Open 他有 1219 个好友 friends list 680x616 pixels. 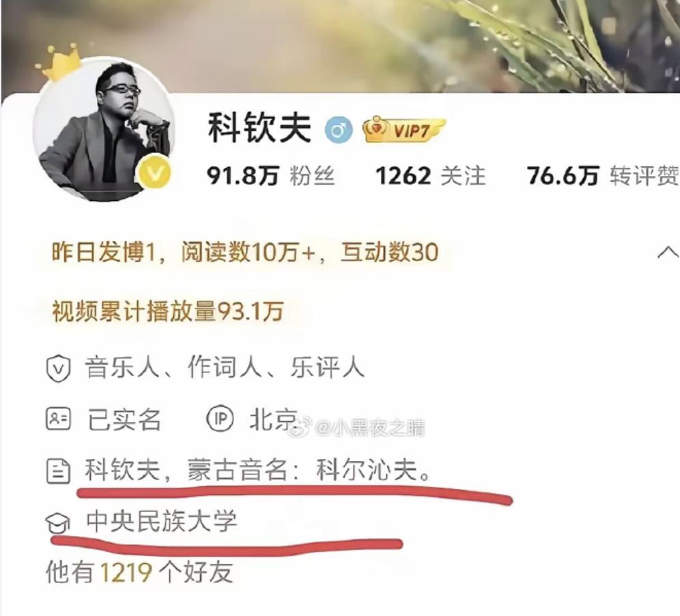(x=139, y=572)
